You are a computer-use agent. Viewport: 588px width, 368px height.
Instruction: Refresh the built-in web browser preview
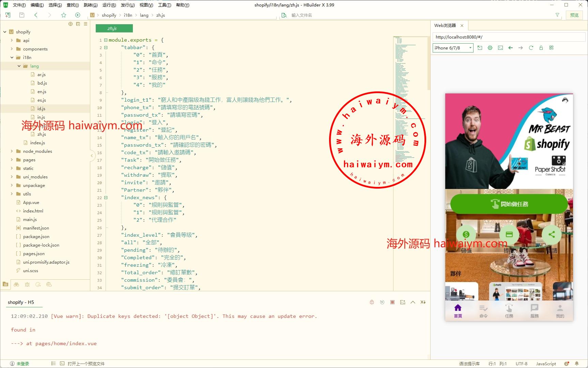coord(531,48)
